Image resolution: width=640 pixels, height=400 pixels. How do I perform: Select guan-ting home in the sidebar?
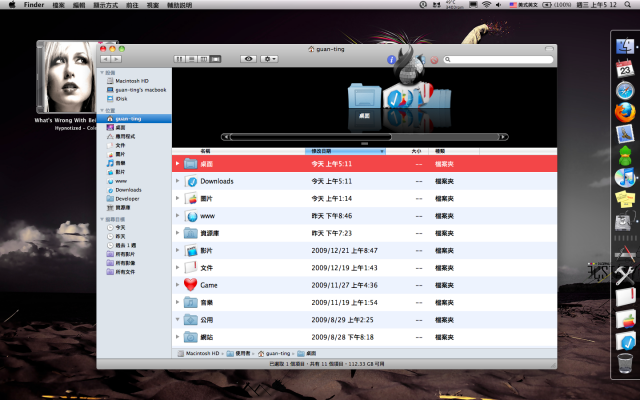[134, 119]
